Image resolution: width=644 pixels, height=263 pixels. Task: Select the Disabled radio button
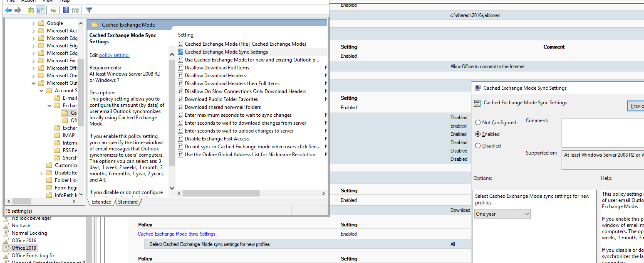tap(478, 146)
